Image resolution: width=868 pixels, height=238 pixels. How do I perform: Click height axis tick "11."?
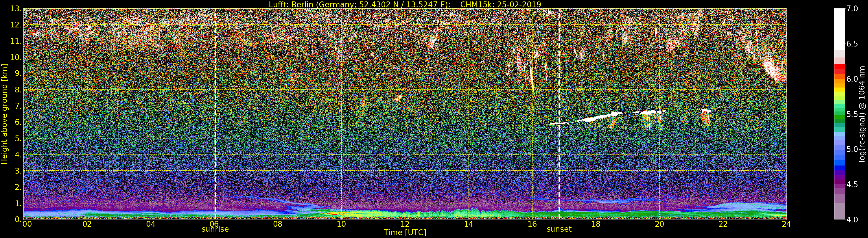click(16, 41)
